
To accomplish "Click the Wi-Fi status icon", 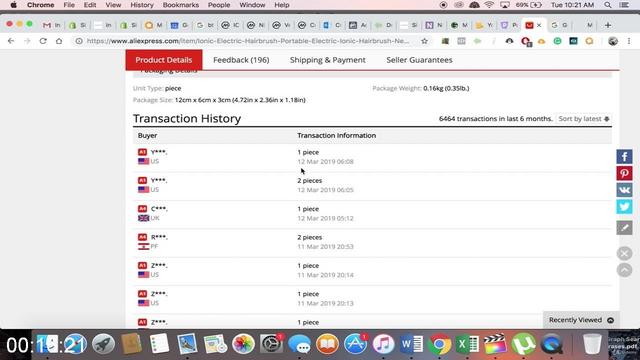I will coord(489,5).
